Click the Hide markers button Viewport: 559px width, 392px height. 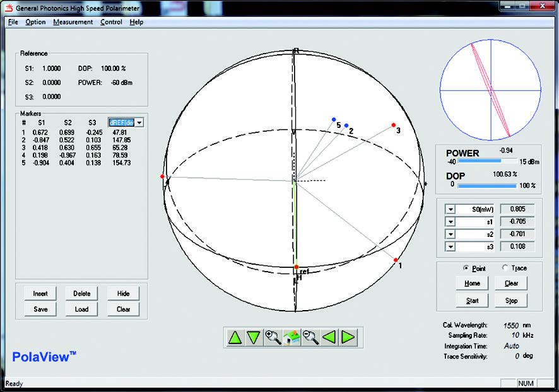pyautogui.click(x=123, y=293)
